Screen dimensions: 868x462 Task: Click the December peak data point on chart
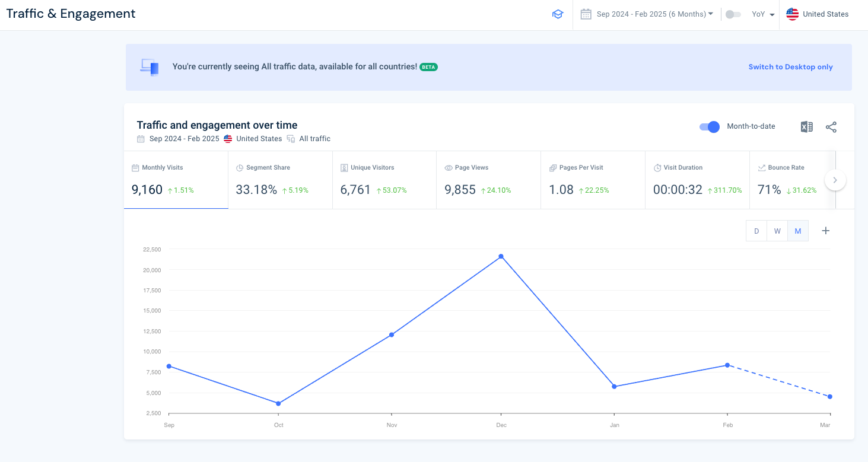501,256
